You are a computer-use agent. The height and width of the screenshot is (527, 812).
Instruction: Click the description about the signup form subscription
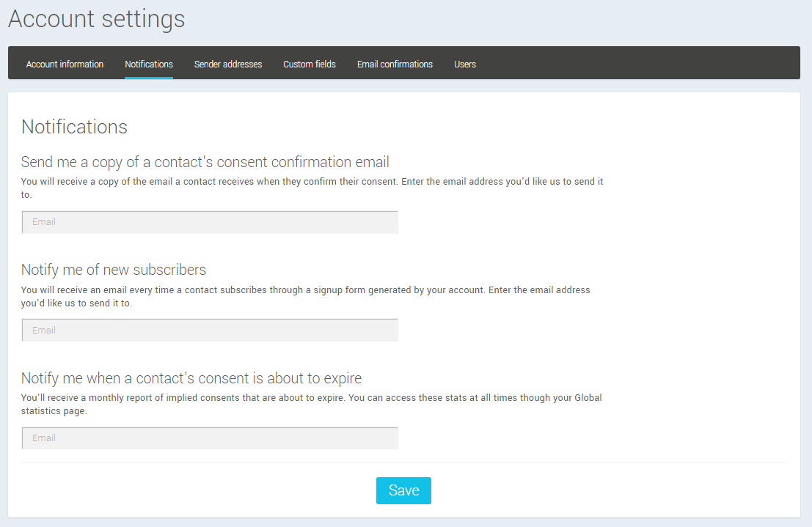(306, 297)
